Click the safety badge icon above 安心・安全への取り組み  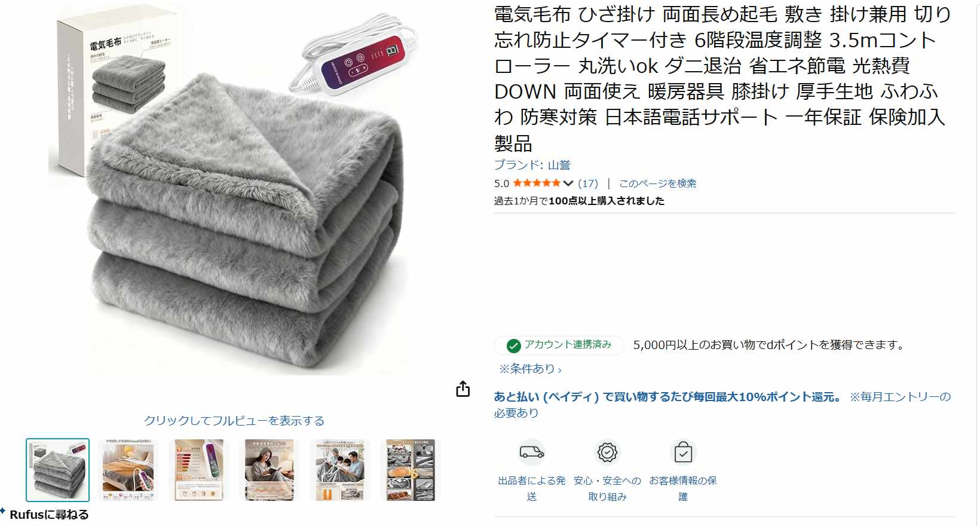tap(607, 452)
